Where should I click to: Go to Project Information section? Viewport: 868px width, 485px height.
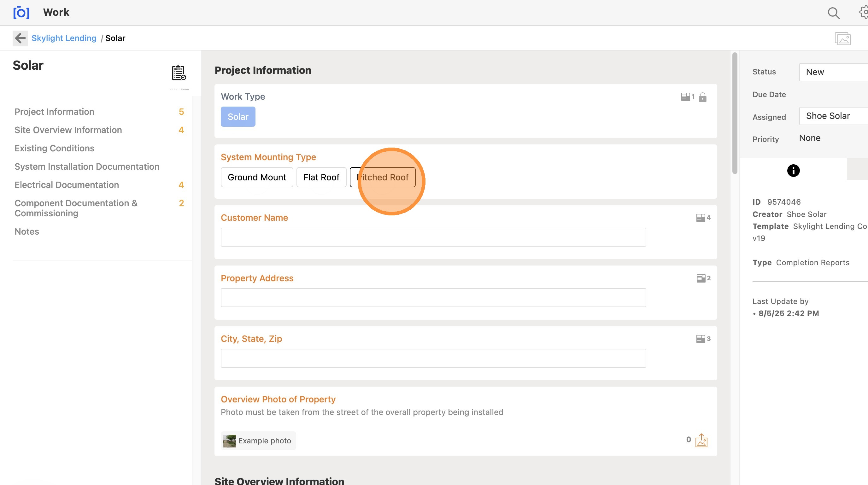click(54, 112)
